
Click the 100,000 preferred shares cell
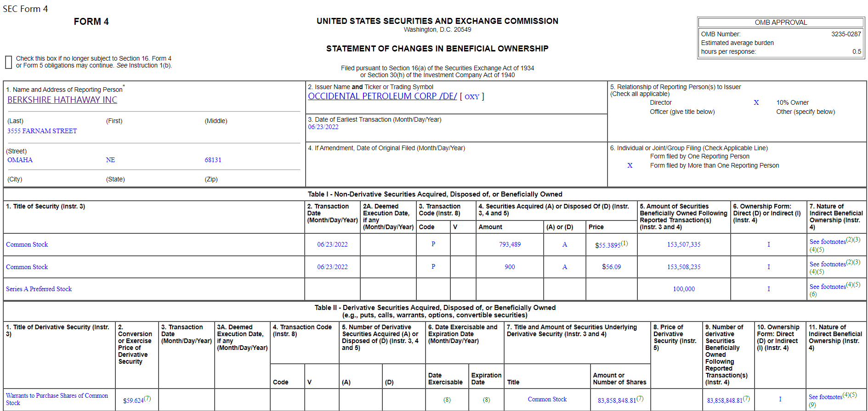click(x=684, y=289)
